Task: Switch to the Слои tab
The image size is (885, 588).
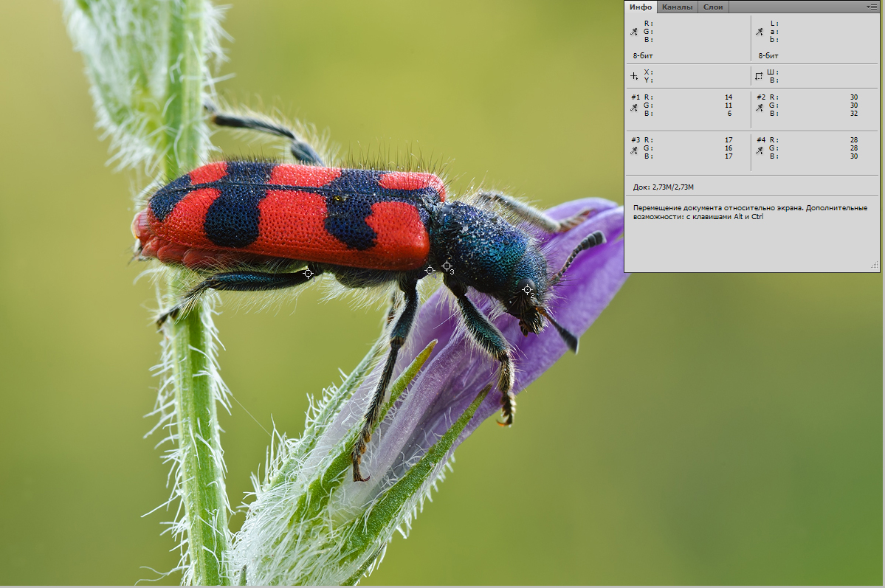Action: pos(713,7)
